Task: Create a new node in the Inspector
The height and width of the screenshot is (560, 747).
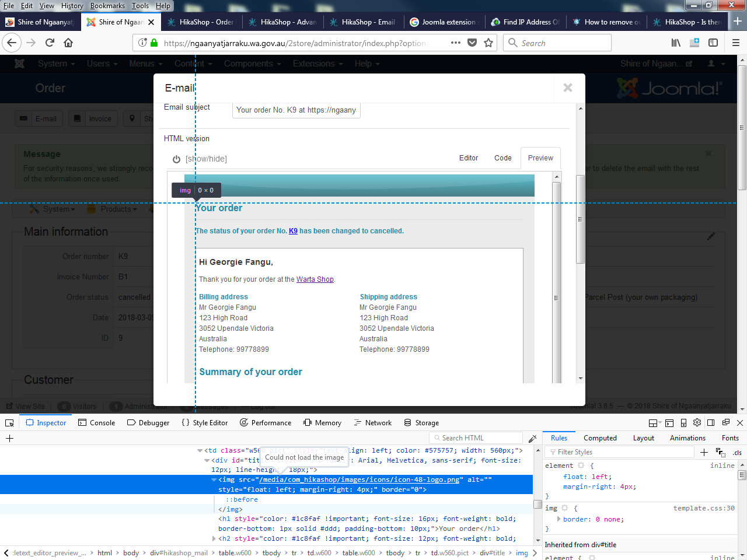Action: (9, 438)
